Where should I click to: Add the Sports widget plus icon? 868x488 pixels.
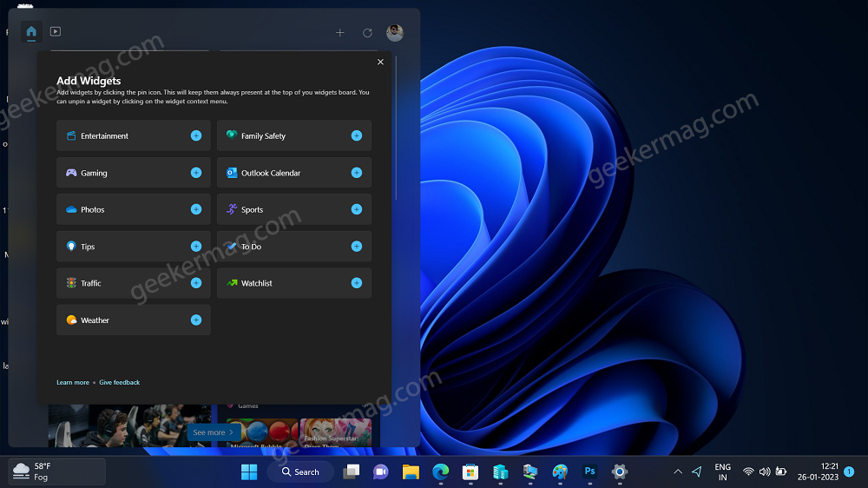pyautogui.click(x=357, y=209)
